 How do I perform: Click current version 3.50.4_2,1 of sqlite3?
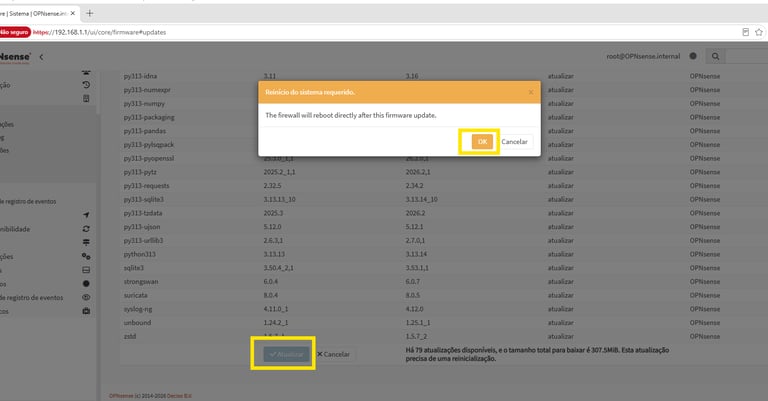pyautogui.click(x=278, y=268)
